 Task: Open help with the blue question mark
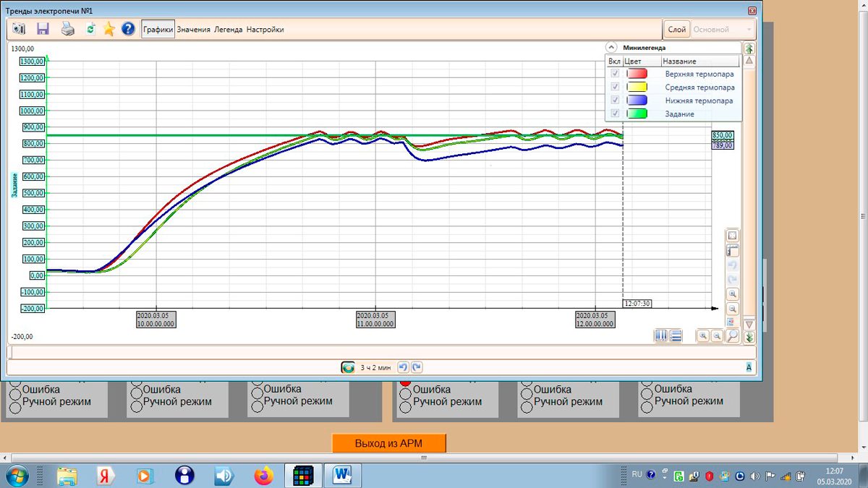pyautogui.click(x=128, y=29)
